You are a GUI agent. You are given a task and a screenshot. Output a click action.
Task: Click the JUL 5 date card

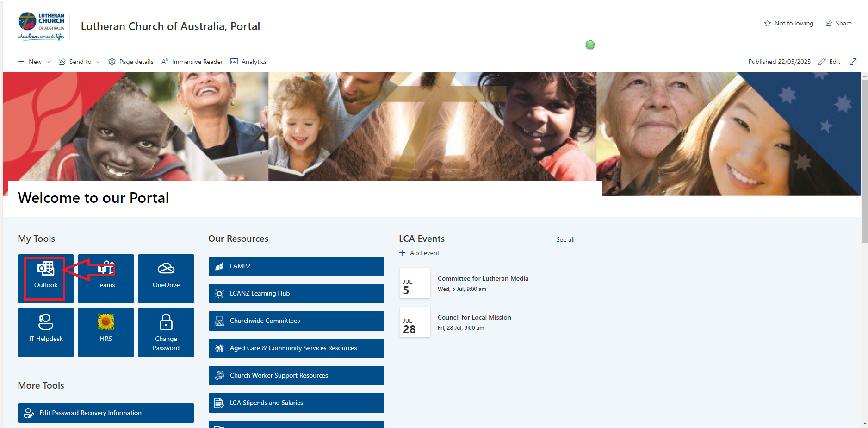(415, 283)
